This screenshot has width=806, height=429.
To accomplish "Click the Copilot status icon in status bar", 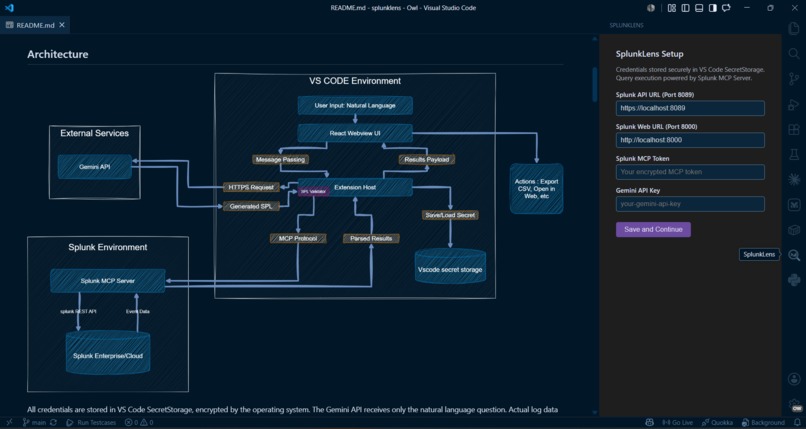I will point(649,422).
